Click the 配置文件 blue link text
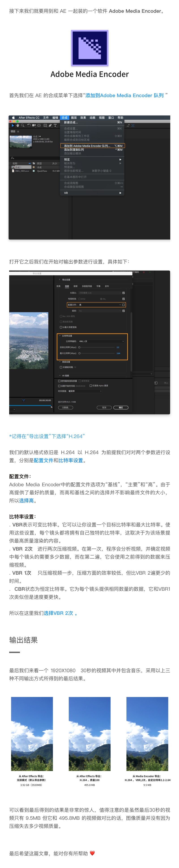Viewport: 179px width, 868px height. tap(44, 460)
